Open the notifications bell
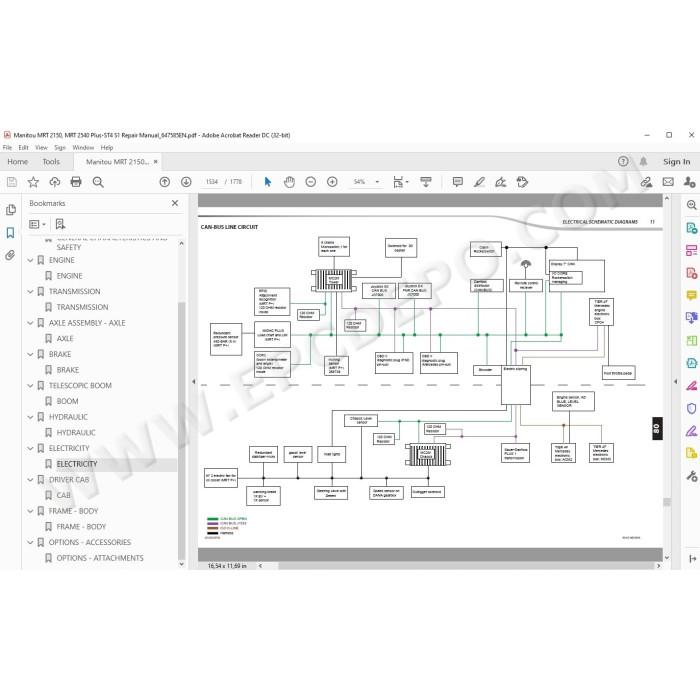The height and width of the screenshot is (700, 700). coord(643,162)
